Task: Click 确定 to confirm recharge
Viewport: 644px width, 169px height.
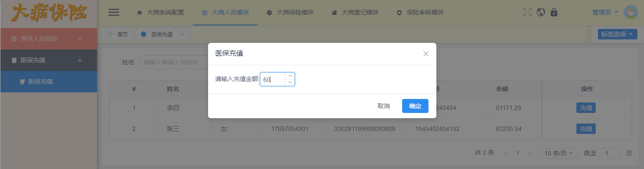Action: click(415, 106)
